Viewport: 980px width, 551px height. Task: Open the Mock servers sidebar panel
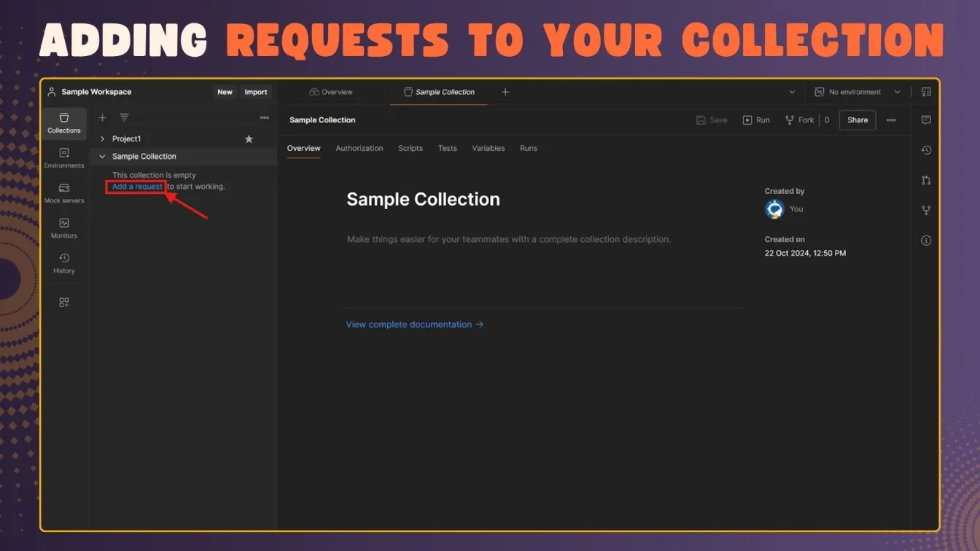pyautogui.click(x=64, y=193)
